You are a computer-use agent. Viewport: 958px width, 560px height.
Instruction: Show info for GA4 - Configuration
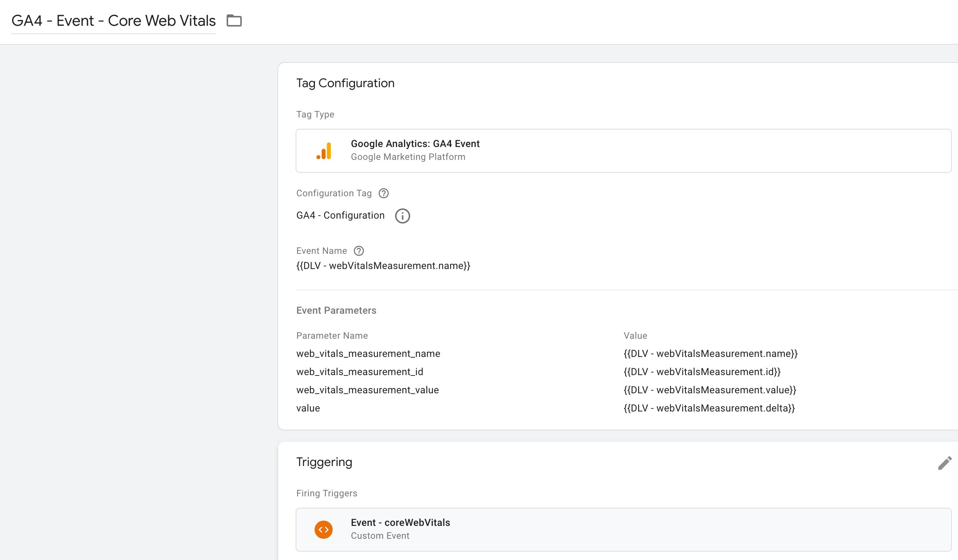point(402,216)
